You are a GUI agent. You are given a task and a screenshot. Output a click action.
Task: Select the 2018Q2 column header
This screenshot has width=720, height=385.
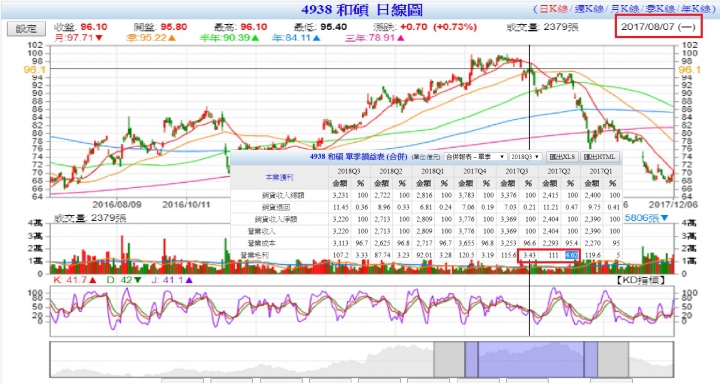pyautogui.click(x=391, y=171)
